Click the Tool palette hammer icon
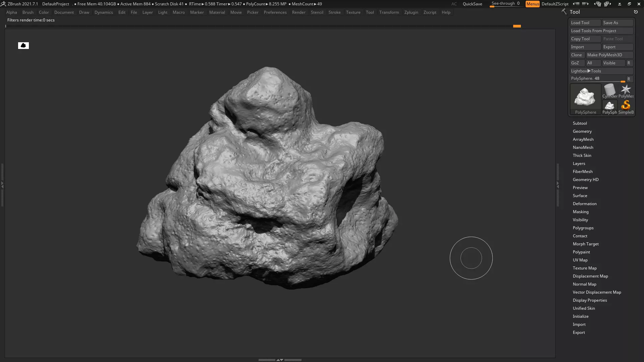This screenshot has height=362, width=644. tap(564, 12)
